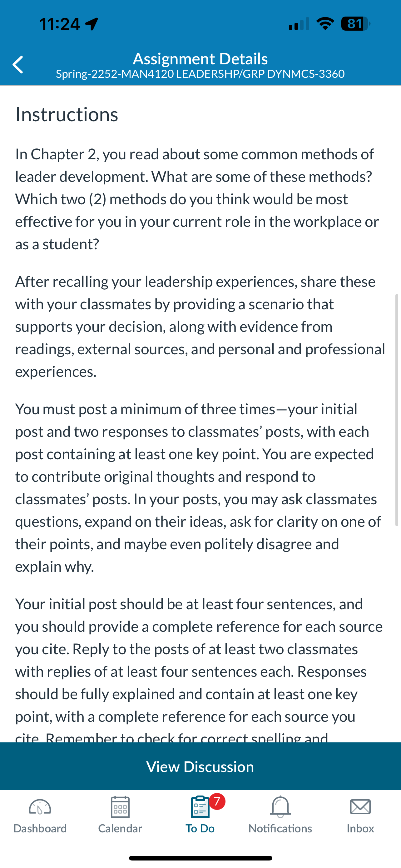Switch to the Notifications tab label
The width and height of the screenshot is (401, 868).
[x=280, y=828]
